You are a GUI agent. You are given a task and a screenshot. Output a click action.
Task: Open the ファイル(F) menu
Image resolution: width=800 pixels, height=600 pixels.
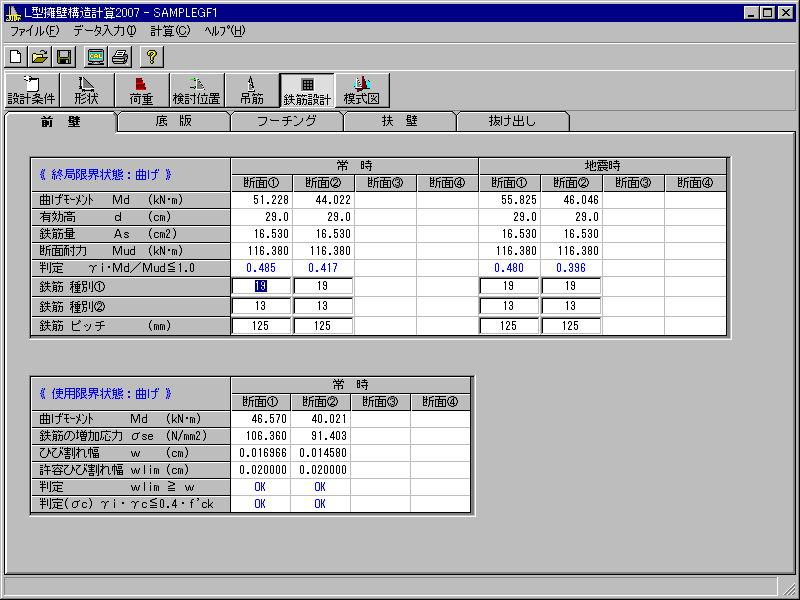[34, 31]
